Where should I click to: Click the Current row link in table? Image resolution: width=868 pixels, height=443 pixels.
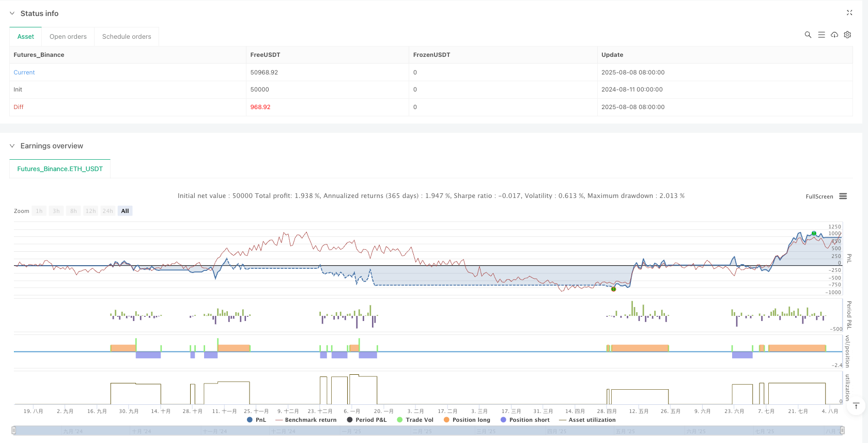tap(24, 72)
